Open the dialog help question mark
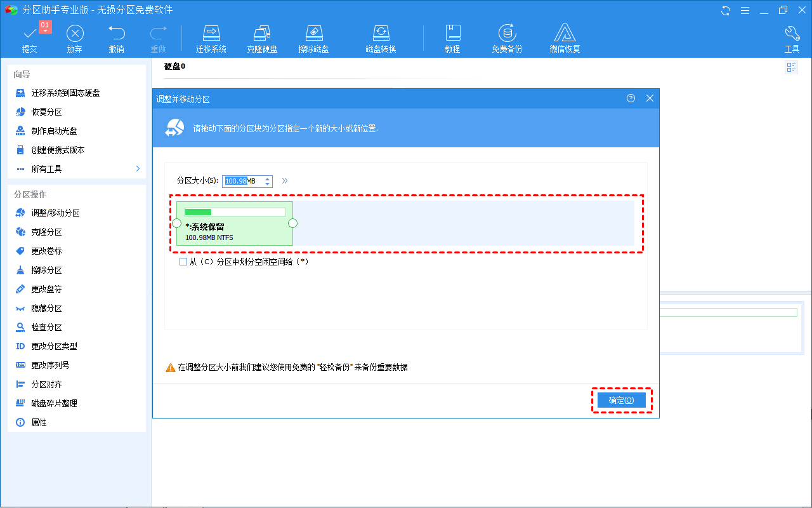Image resolution: width=812 pixels, height=508 pixels. pyautogui.click(x=631, y=98)
